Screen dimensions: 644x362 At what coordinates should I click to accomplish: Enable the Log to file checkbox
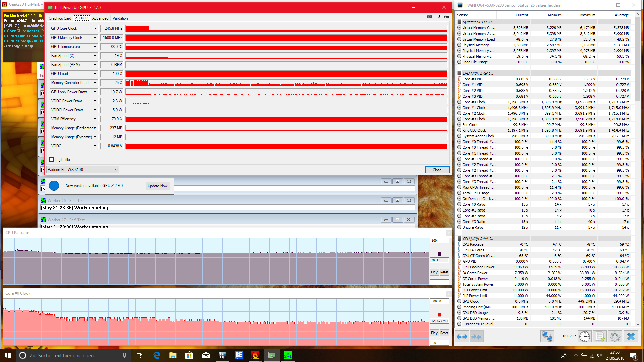[x=52, y=160]
